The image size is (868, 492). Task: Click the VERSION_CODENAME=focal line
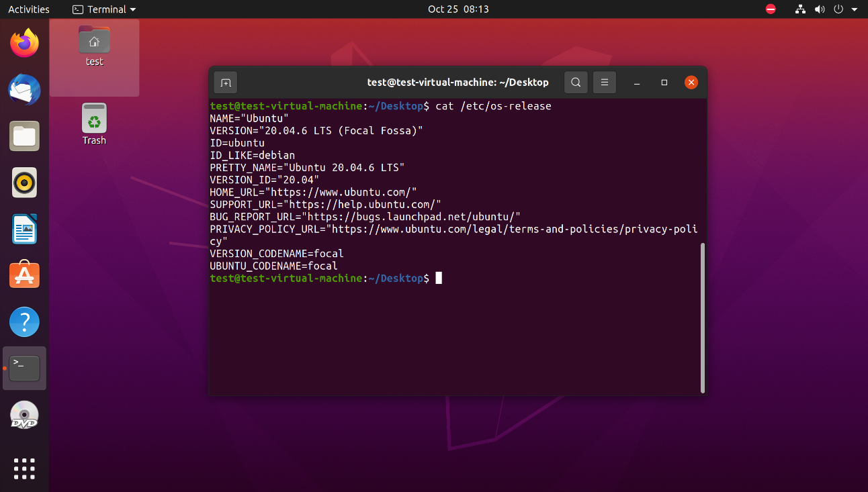[x=277, y=254]
